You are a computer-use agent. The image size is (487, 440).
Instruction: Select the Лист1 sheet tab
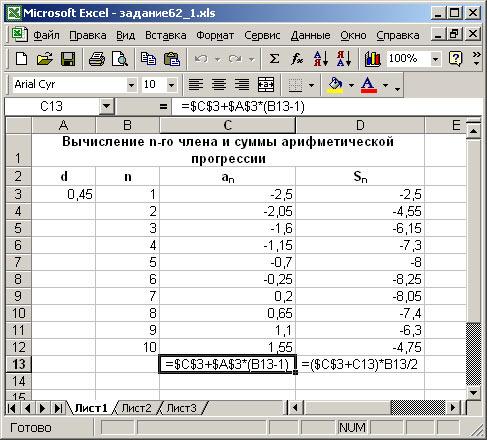point(91,408)
